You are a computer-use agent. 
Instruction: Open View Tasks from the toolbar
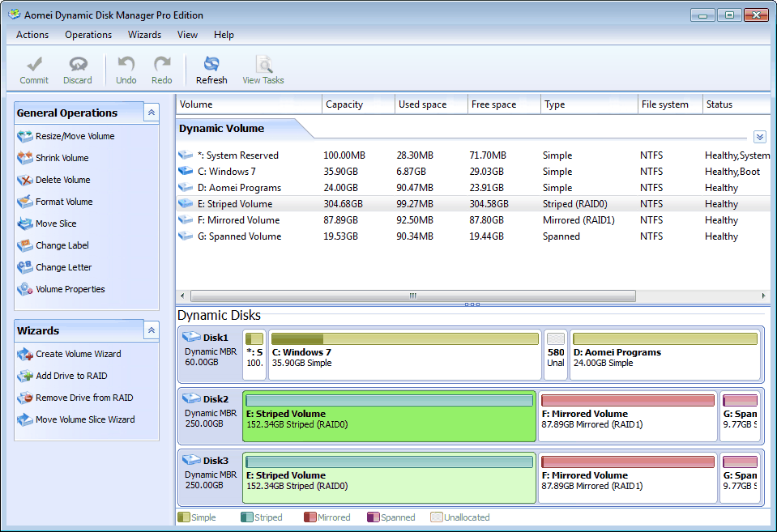click(263, 65)
